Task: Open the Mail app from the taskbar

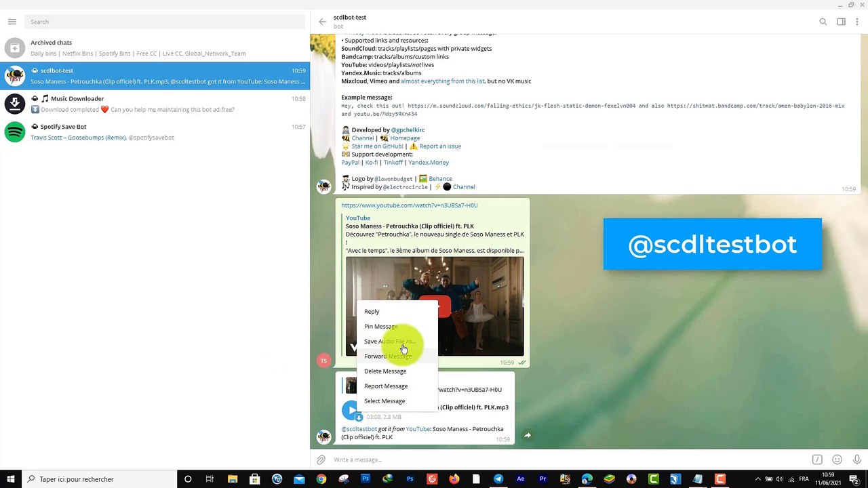Action: 299,479
